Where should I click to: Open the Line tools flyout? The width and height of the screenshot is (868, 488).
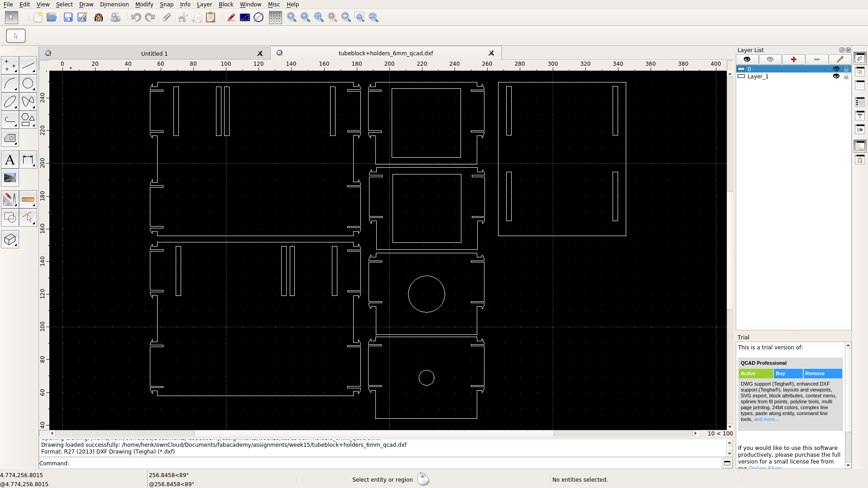[28, 65]
